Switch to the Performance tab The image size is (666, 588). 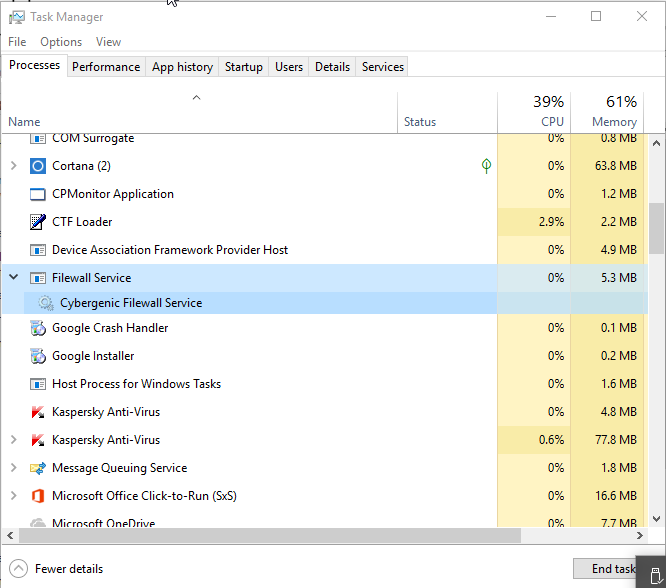(106, 67)
